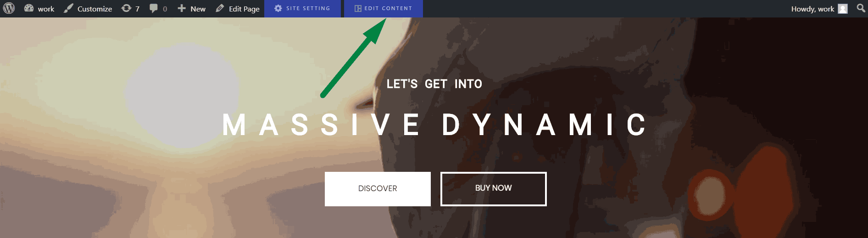868x238 pixels.
Task: Click the updates refresh icon
Action: (126, 8)
